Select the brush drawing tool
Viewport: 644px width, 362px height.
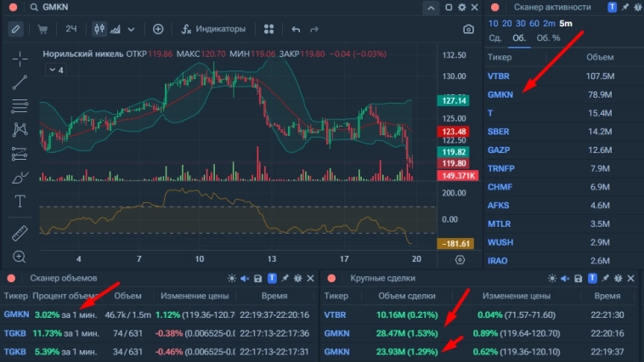click(19, 178)
